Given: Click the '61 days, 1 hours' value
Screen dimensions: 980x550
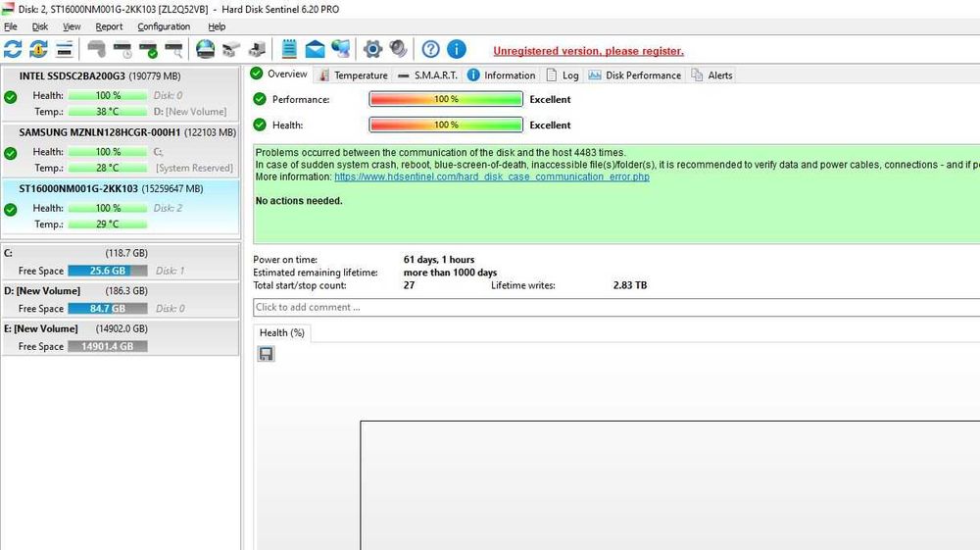Looking at the screenshot, I should point(439,260).
